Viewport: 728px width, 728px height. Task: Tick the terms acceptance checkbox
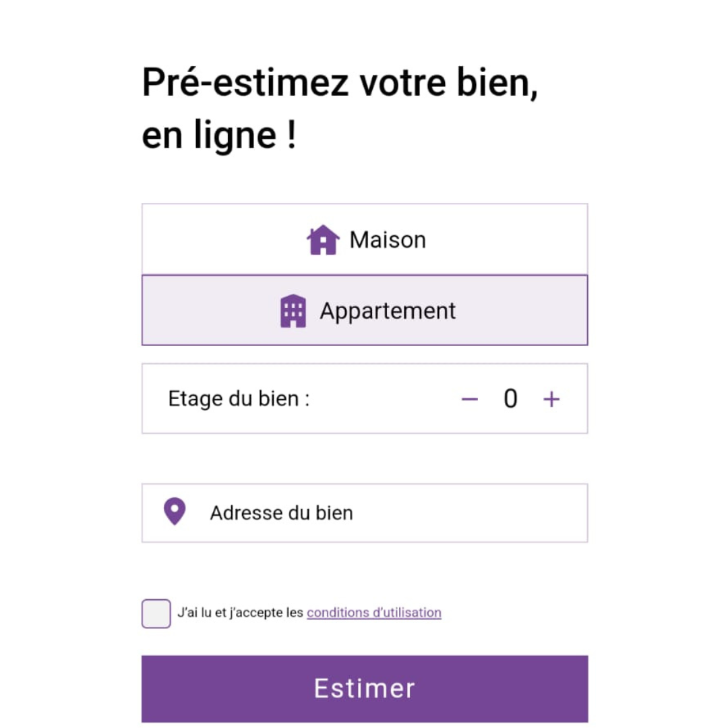pyautogui.click(x=156, y=613)
